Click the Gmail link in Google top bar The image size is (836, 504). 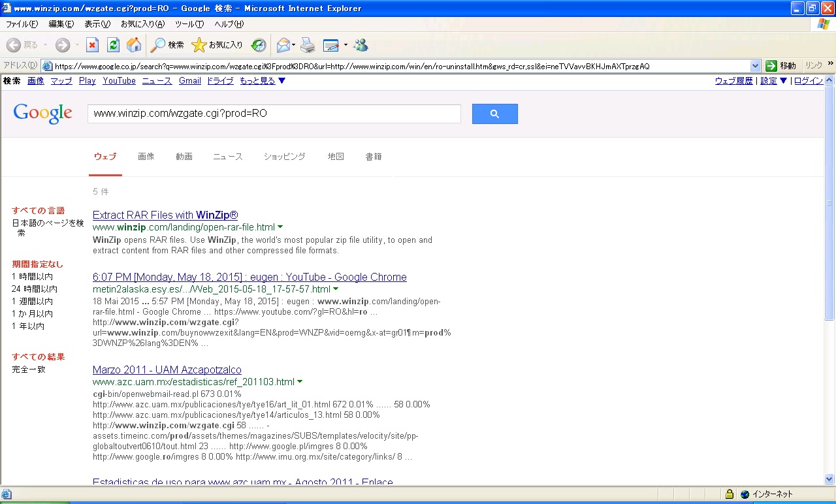190,81
